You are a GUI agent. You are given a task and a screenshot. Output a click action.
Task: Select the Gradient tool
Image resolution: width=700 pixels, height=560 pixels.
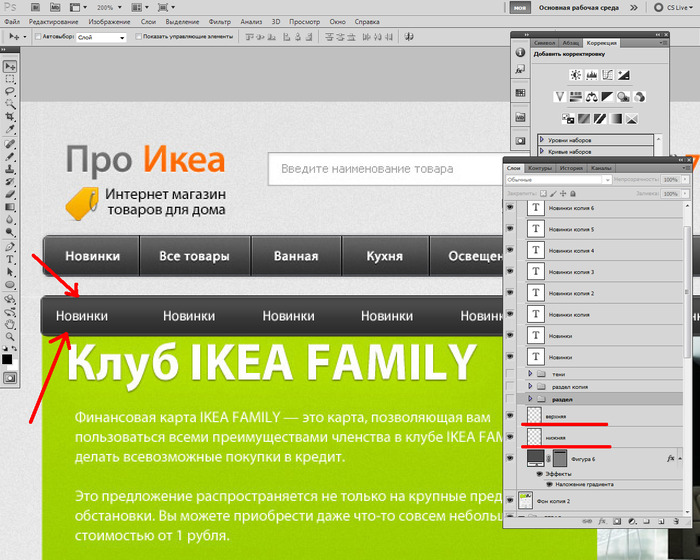(10, 207)
